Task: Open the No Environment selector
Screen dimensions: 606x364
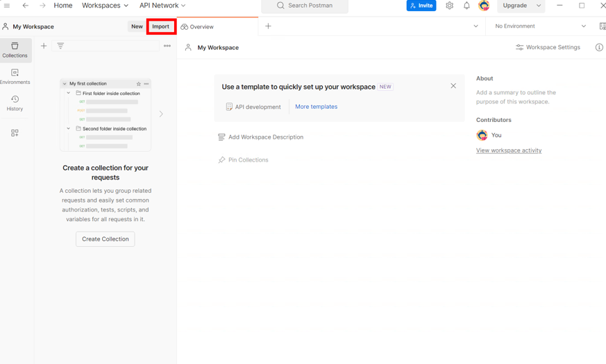Action: point(540,26)
